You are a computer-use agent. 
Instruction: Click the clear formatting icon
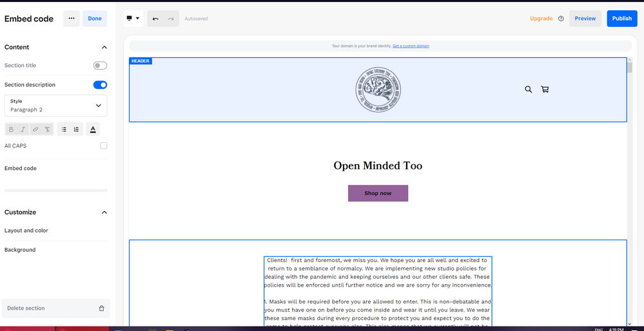point(48,129)
